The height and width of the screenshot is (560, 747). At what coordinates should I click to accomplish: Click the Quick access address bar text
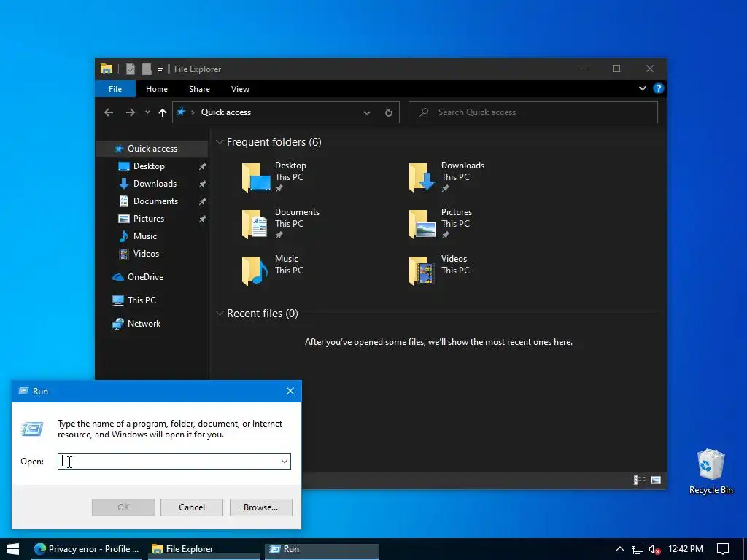click(226, 112)
